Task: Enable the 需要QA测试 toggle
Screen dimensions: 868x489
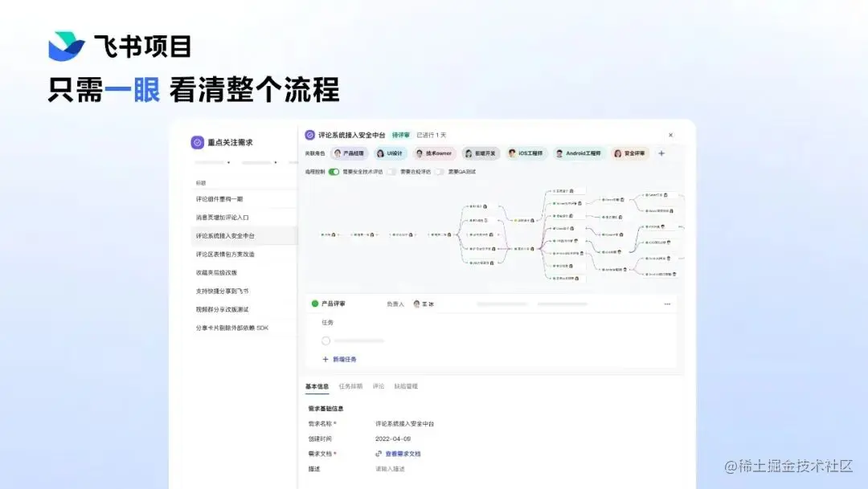Action: tap(438, 172)
